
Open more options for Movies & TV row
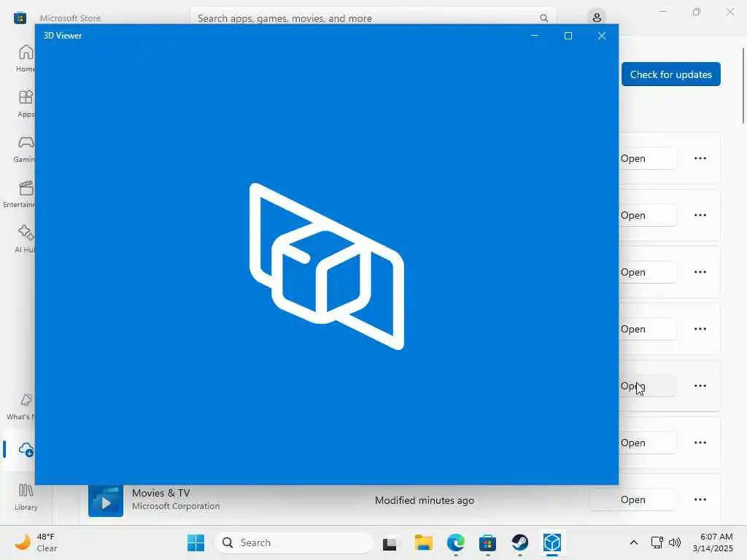coord(700,499)
